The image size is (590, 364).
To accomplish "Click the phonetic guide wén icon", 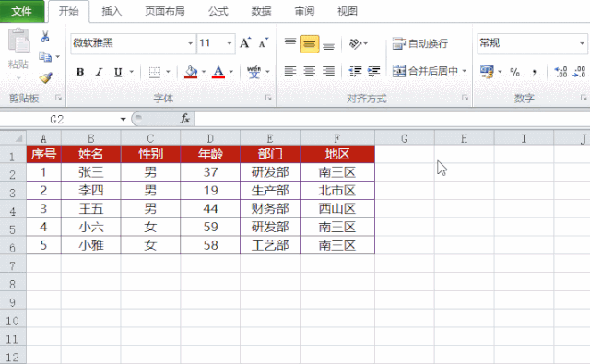I will click(254, 72).
